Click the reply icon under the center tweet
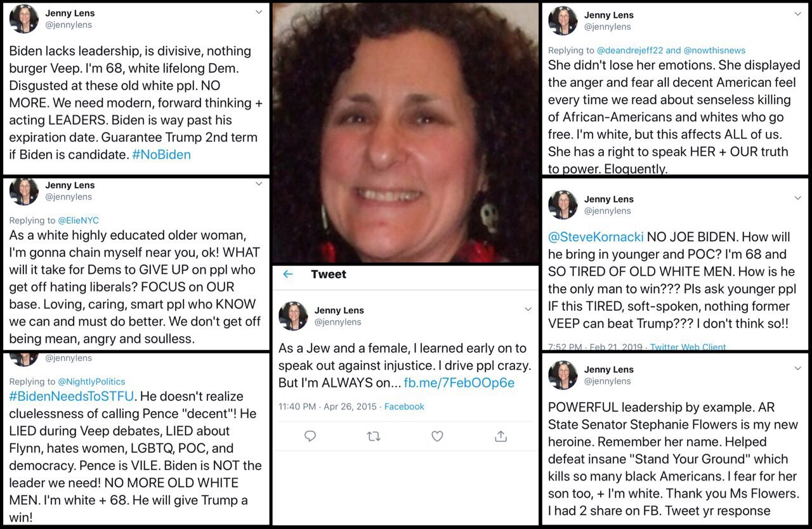Image resolution: width=812 pixels, height=529 pixels. 310,436
